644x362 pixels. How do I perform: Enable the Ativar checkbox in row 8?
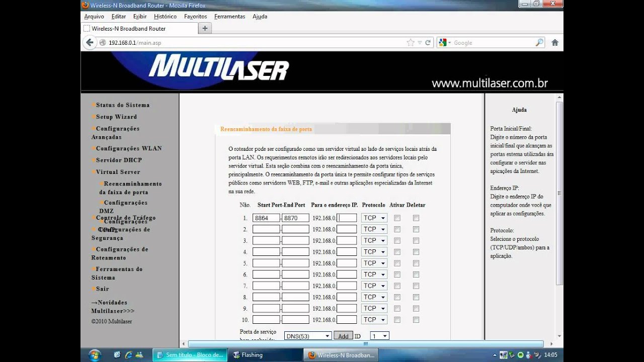(x=397, y=297)
